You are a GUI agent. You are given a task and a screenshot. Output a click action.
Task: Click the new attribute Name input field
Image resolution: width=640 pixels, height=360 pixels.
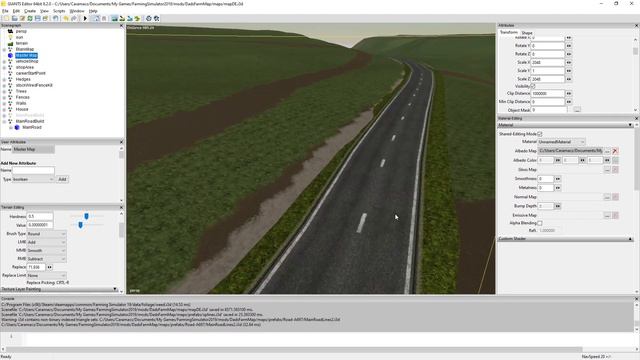33,171
